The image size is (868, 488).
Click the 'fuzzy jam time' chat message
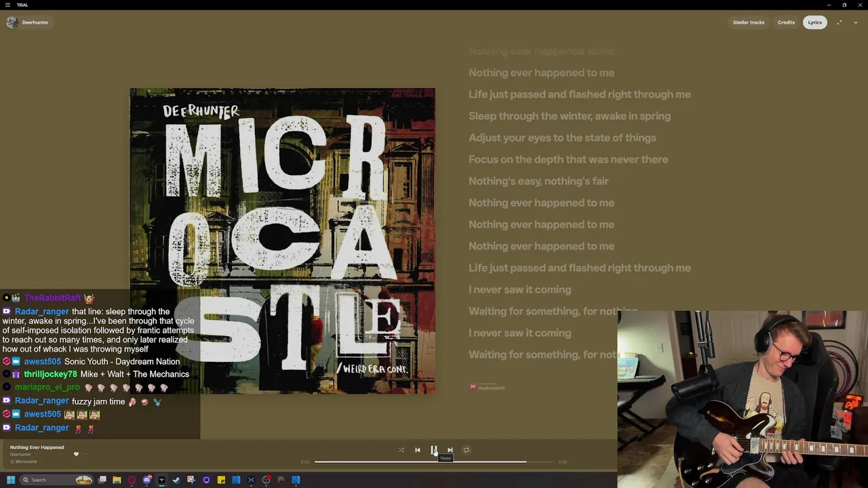click(x=98, y=401)
